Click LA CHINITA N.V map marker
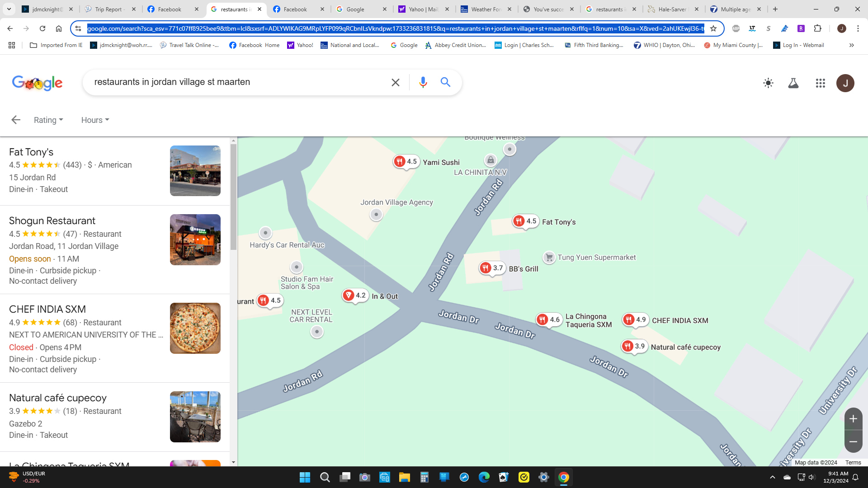Viewport: 868px width, 488px height. click(x=491, y=160)
